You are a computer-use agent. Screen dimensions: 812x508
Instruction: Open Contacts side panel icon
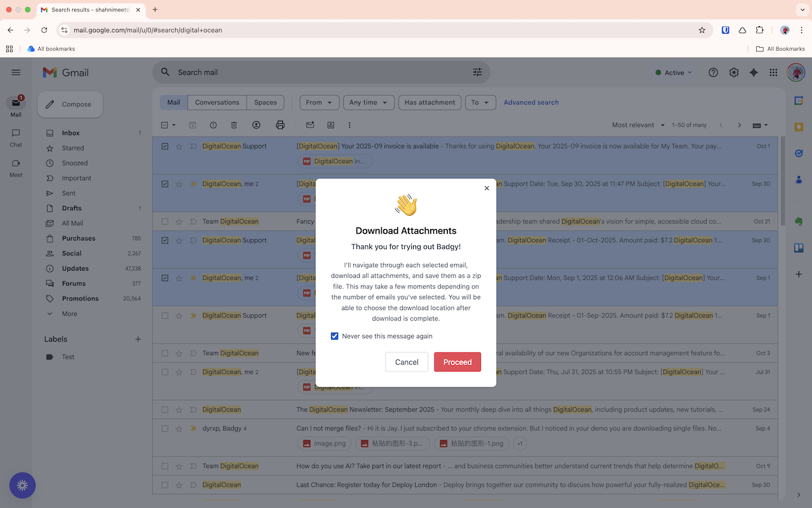799,180
